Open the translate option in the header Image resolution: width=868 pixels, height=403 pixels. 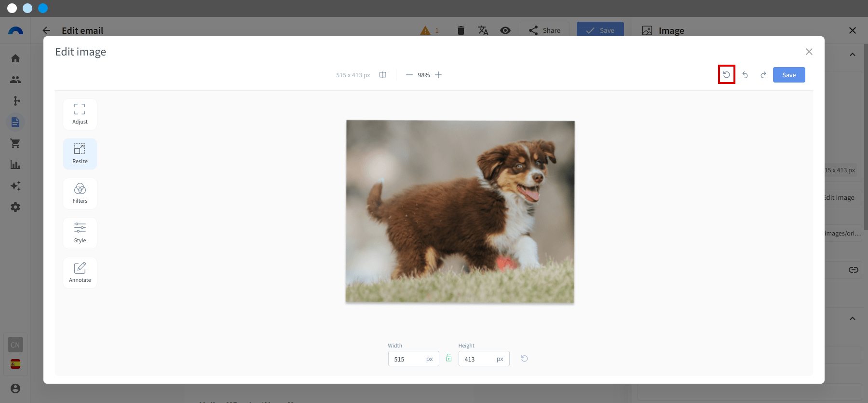point(483,30)
